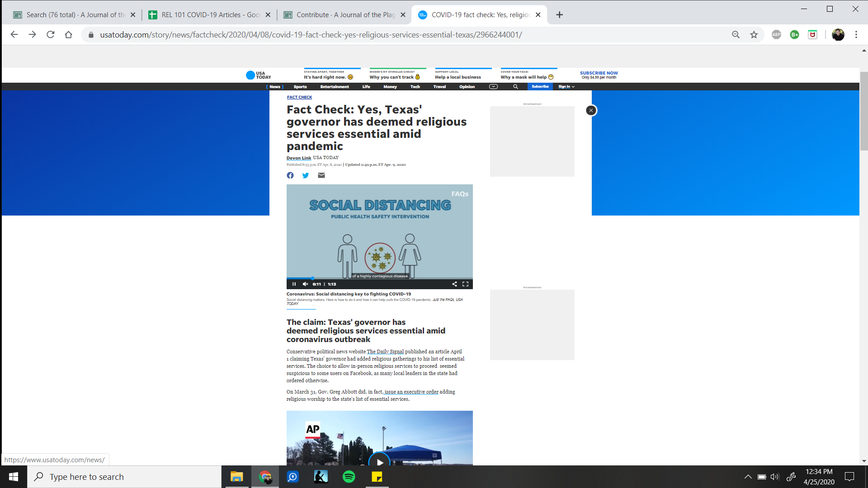Open The Daily Signal link
This screenshot has width=868, height=488.
385,352
